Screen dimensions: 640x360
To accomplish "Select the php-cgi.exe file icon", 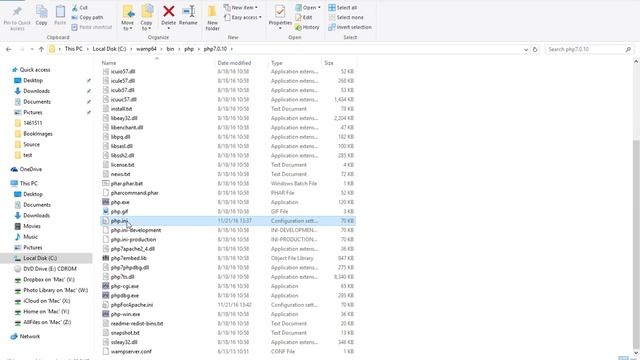I will click(106, 286).
